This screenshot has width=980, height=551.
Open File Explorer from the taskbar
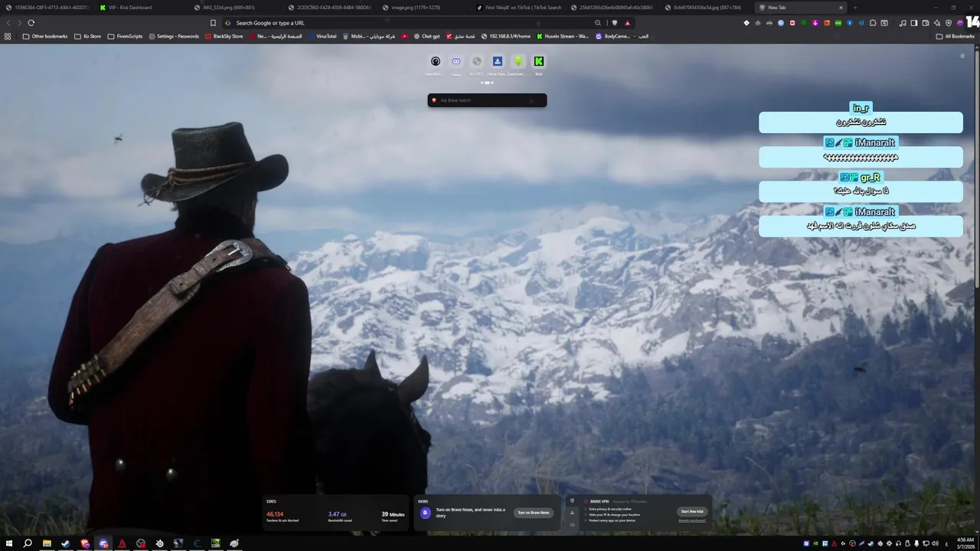click(x=47, y=543)
